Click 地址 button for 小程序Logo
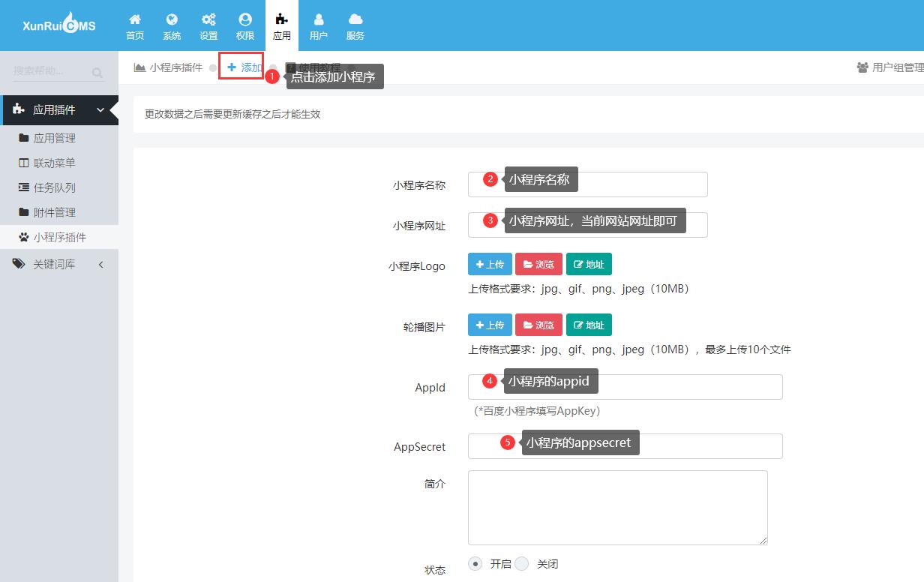924x582 pixels. coord(589,264)
